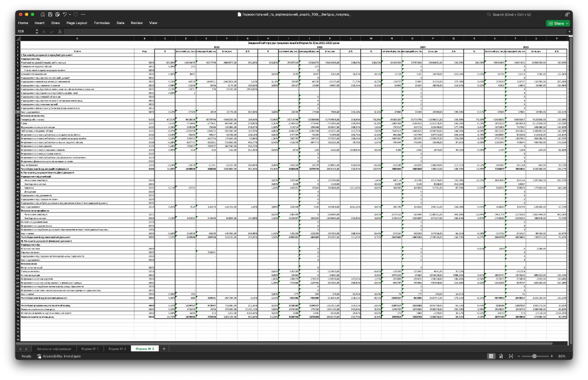Switch to the Форма № 1 sheet tab

point(89,349)
